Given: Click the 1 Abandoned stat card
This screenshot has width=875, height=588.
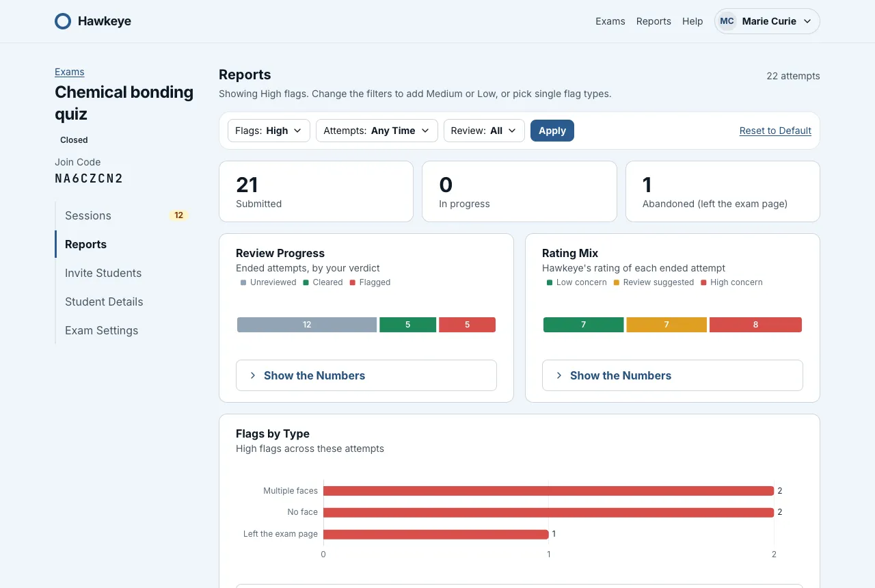Looking at the screenshot, I should pos(723,191).
